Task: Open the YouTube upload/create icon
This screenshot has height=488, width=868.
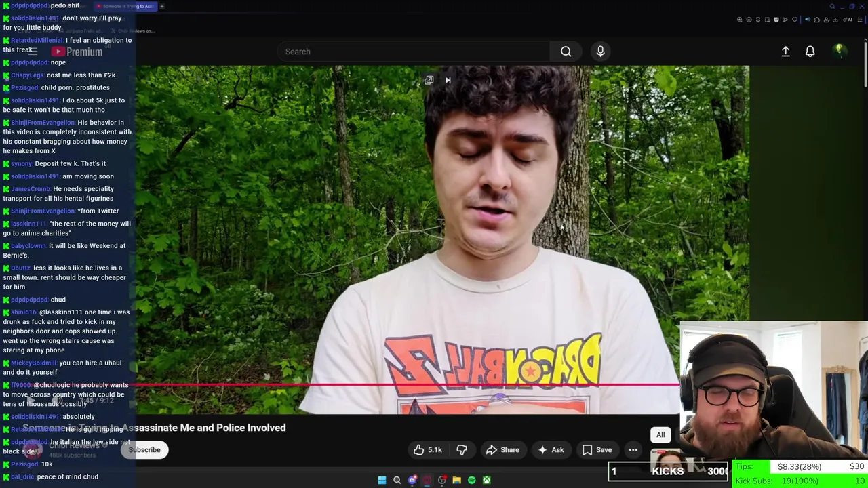Action: click(x=785, y=52)
